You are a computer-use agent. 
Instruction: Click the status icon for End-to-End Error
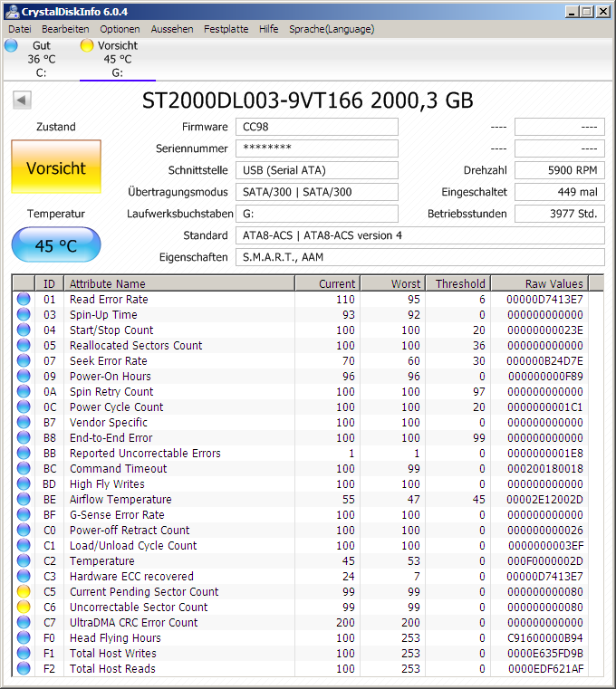[24, 437]
